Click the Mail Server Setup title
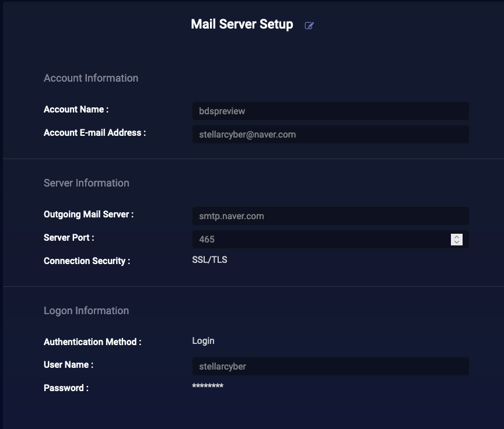The height and width of the screenshot is (429, 504). [x=242, y=24]
